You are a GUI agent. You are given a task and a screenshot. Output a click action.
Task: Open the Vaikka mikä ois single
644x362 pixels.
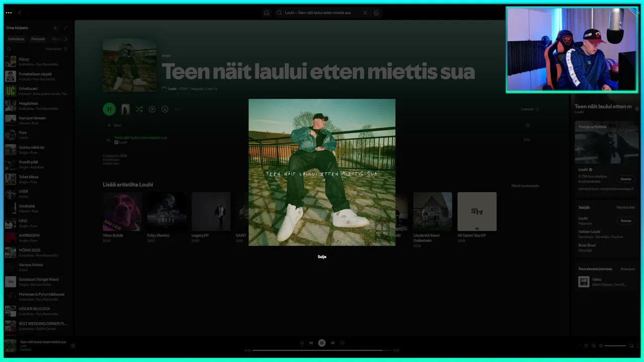coord(37,150)
